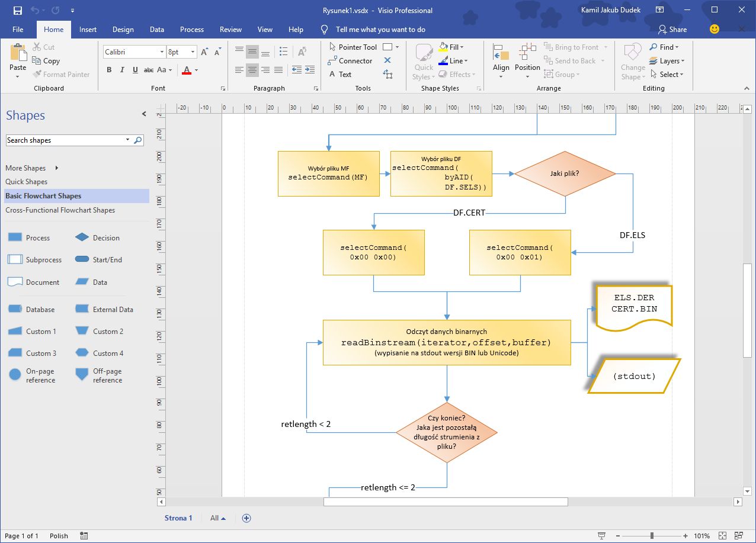This screenshot has height=543, width=756.
Task: Toggle Italic text formatting
Action: [122, 70]
